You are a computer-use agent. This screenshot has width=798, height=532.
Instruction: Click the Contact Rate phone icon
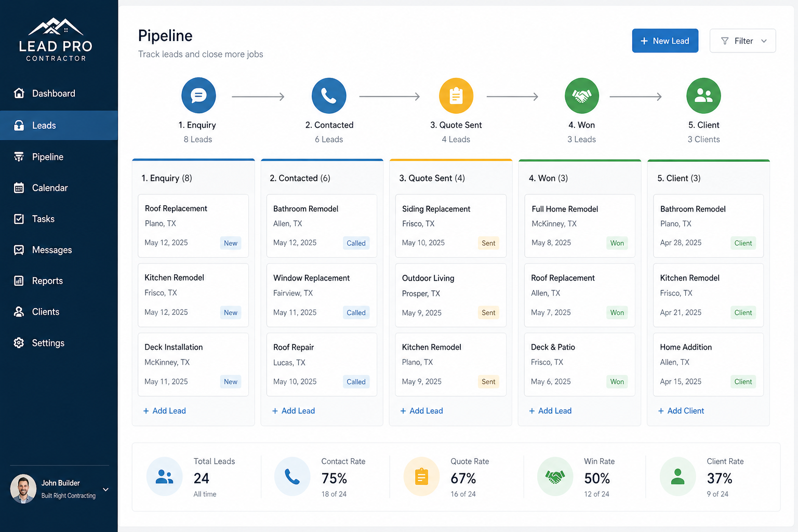292,476
